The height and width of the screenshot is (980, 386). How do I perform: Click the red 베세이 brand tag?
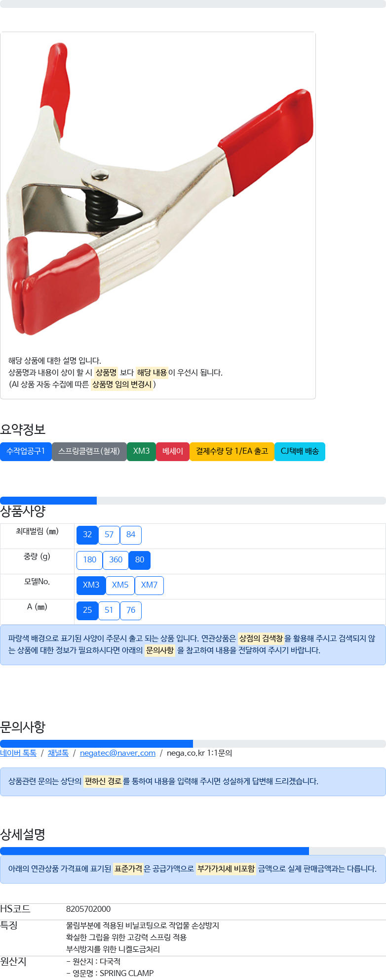pos(173,451)
